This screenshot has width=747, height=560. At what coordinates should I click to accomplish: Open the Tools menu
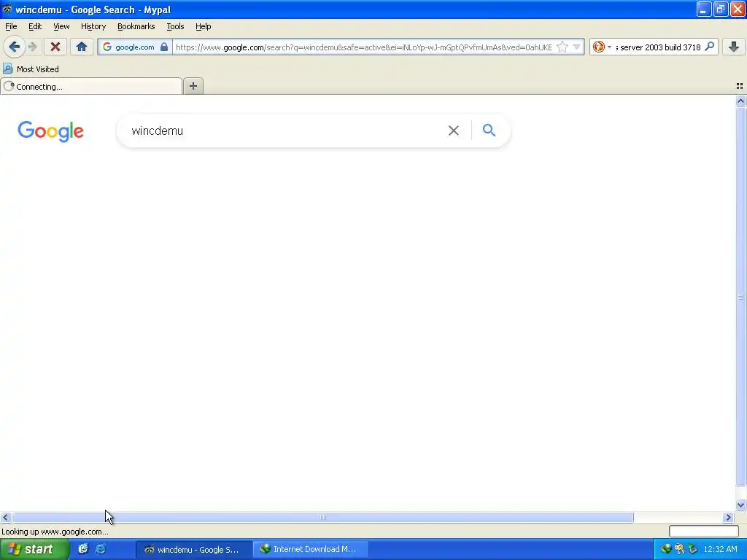click(x=175, y=26)
